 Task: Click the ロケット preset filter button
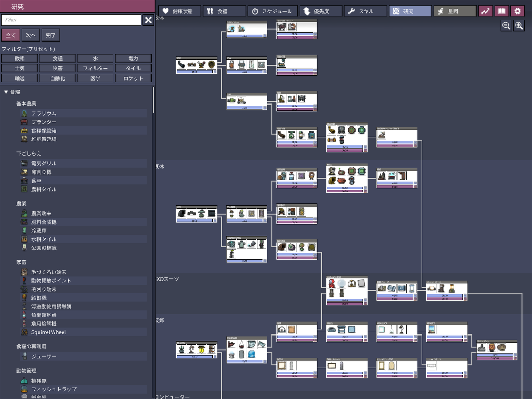coord(133,78)
